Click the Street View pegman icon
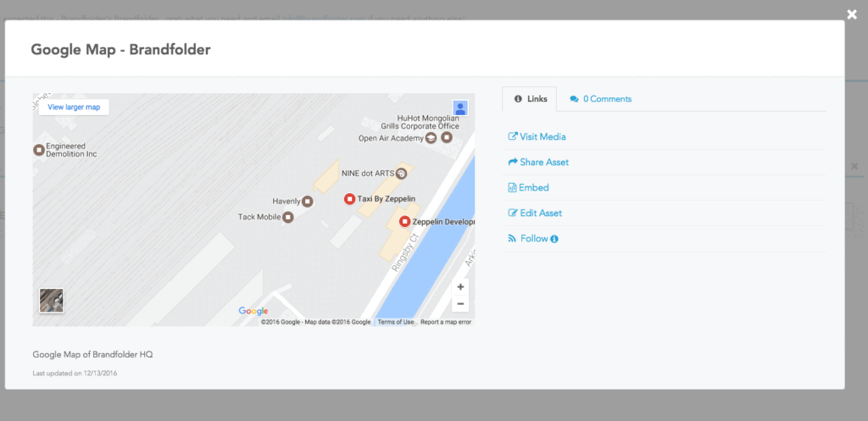Screen dimensions: 868x421 (x=460, y=108)
